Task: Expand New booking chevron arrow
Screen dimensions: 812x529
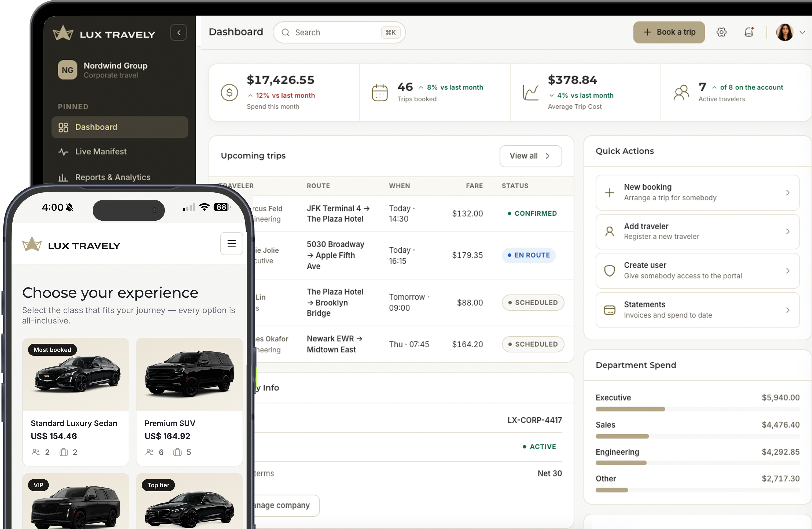Action: [787, 193]
